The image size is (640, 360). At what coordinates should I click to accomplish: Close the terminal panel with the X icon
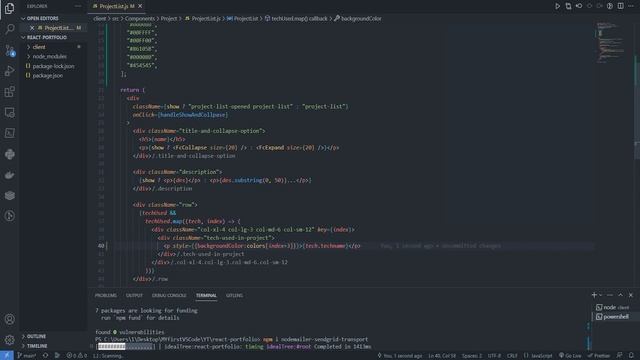tap(631, 295)
